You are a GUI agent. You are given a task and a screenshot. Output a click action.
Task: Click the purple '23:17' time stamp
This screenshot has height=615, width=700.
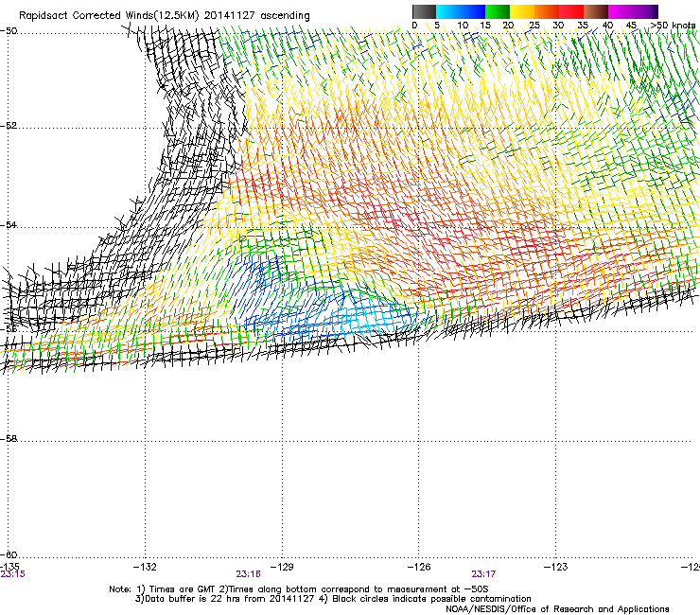(483, 574)
